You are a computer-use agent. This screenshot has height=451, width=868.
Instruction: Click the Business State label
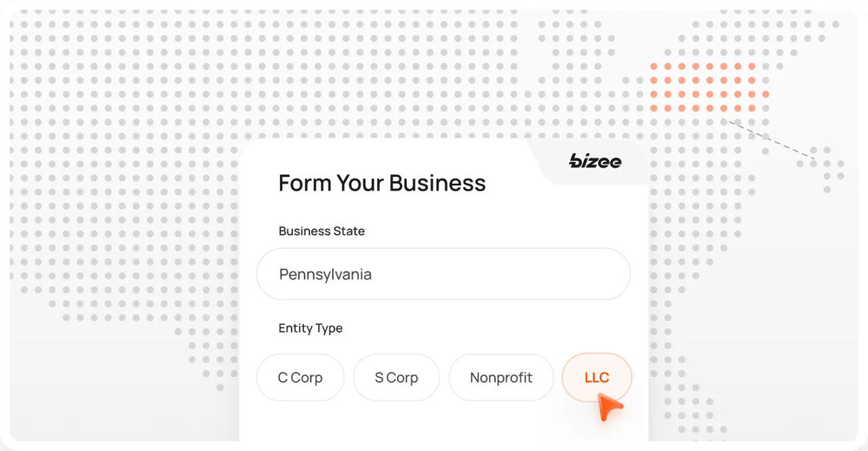coord(321,231)
